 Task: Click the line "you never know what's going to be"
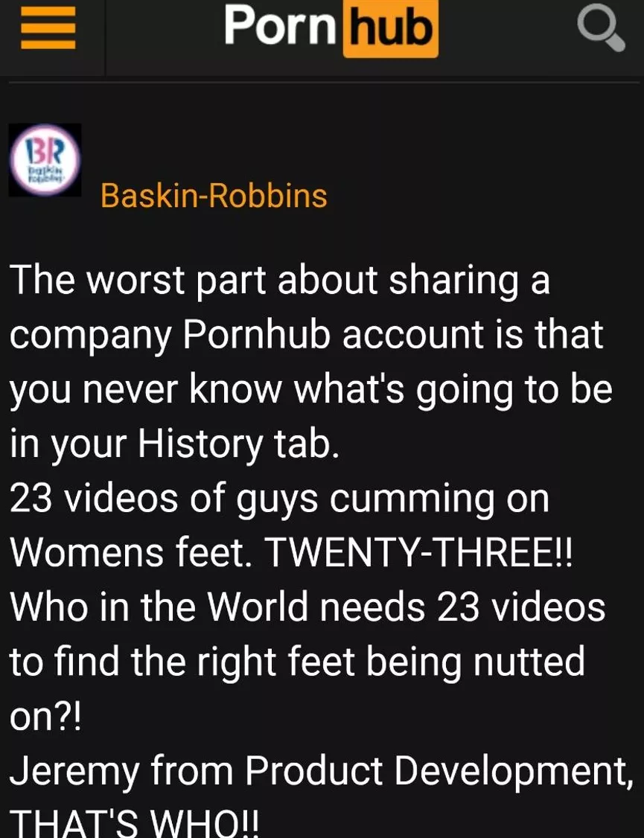tap(310, 391)
